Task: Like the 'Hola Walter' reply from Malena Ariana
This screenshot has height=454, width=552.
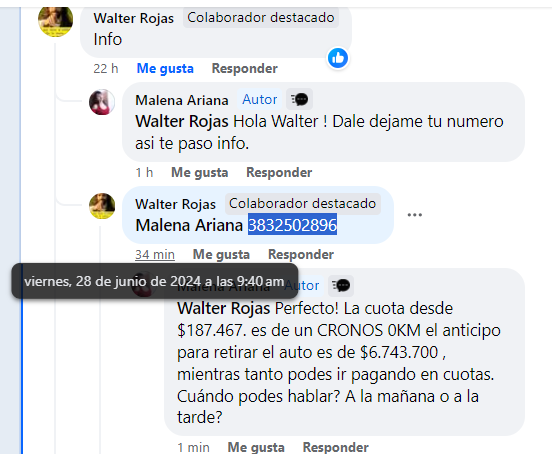Action: pyautogui.click(x=200, y=172)
